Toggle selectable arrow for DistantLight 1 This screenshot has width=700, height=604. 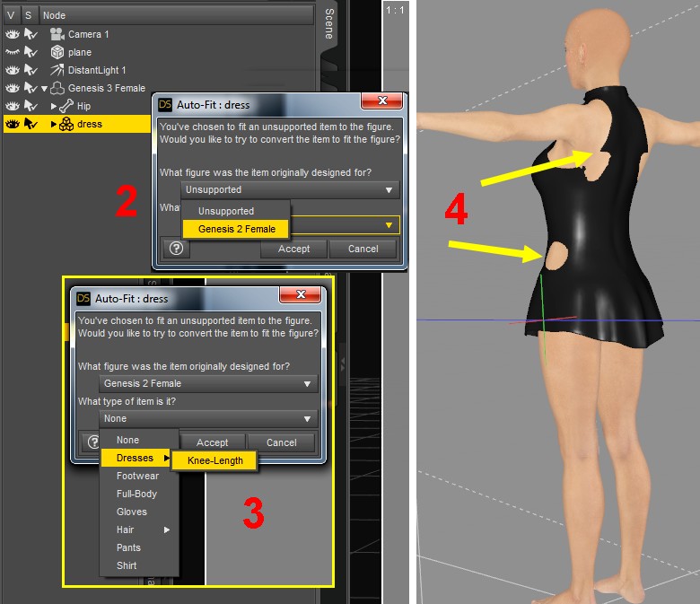point(31,70)
